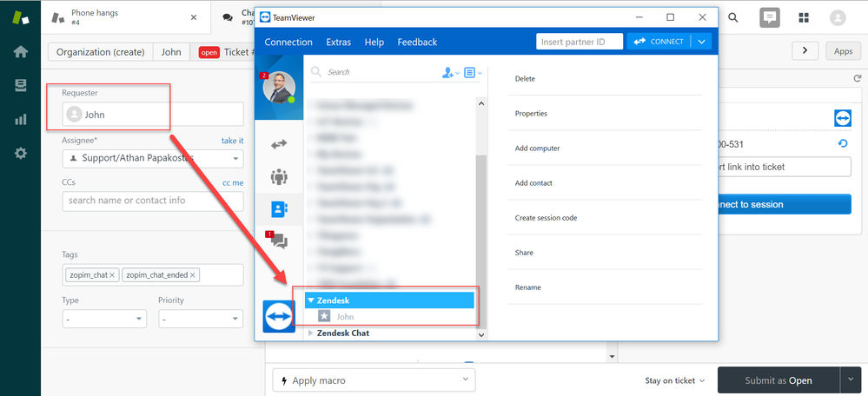The image size is (868, 396).
Task: Open the Zendesk home icon in sidebar
Action: tap(21, 52)
